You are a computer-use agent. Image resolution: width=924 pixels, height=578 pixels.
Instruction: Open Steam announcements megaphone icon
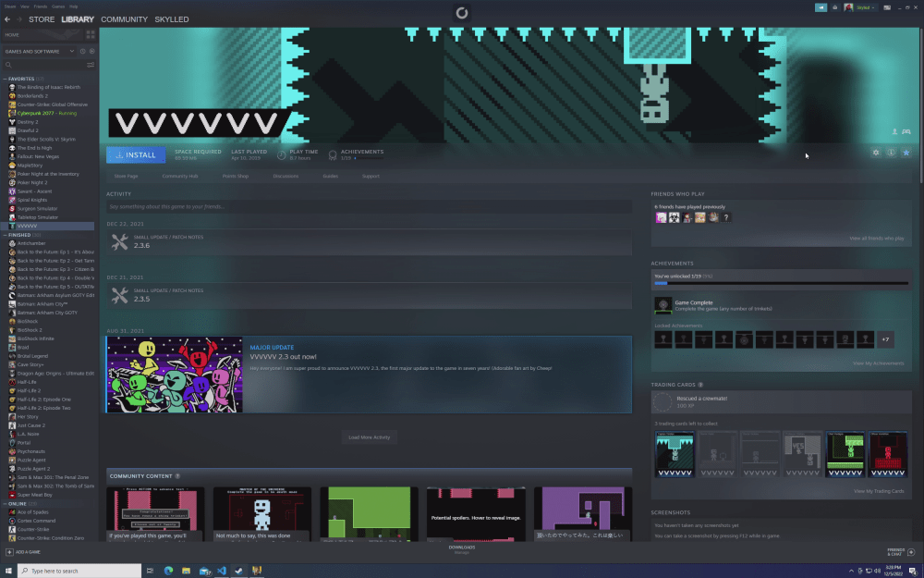pos(820,7)
